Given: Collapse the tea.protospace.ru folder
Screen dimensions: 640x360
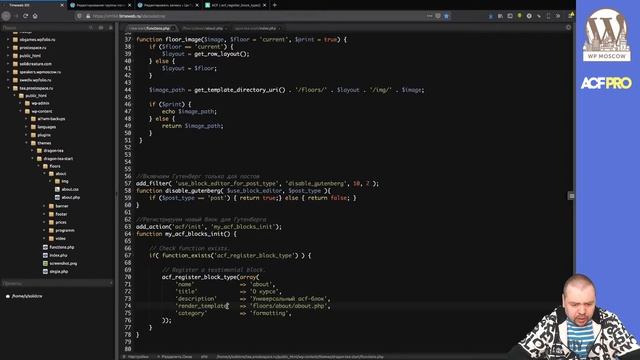Looking at the screenshot, I should click(x=8, y=88).
